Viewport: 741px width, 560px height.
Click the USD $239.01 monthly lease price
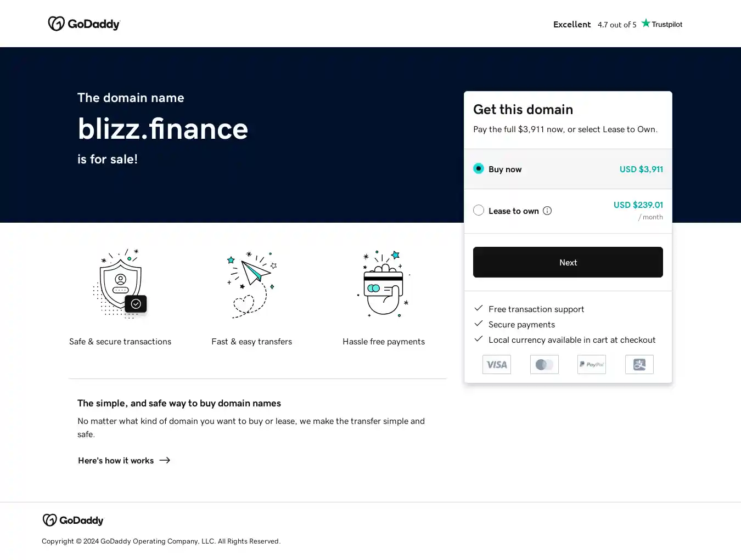tap(638, 205)
